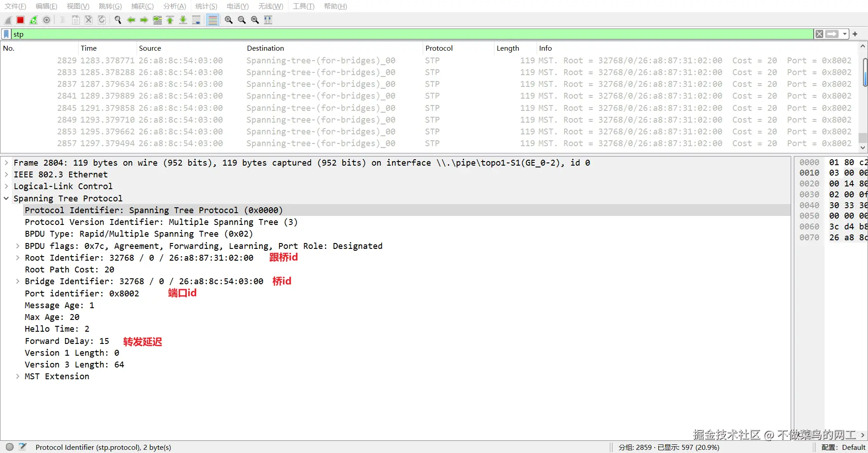The image size is (868, 453).
Task: Toggle auto-scroll during live capture
Action: (x=196, y=20)
